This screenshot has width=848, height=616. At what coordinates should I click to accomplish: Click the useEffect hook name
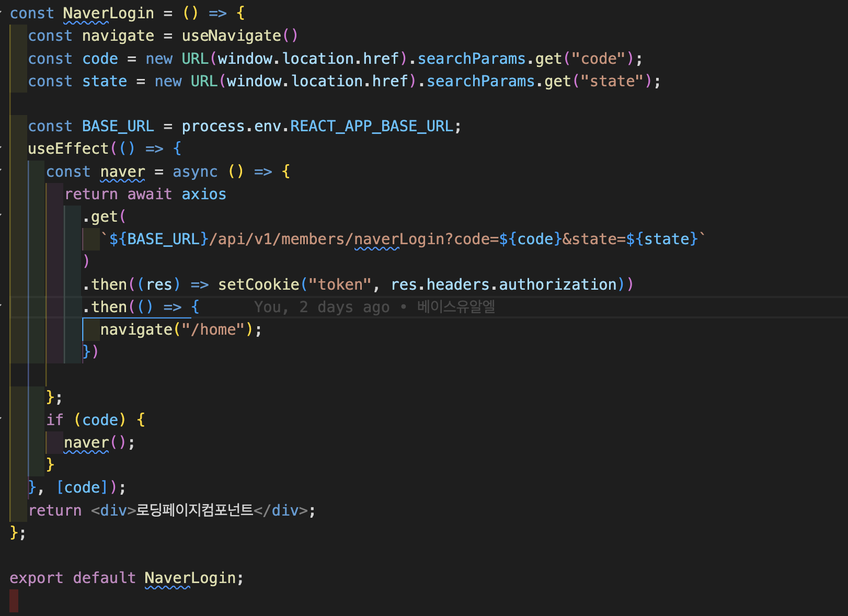tap(68, 149)
